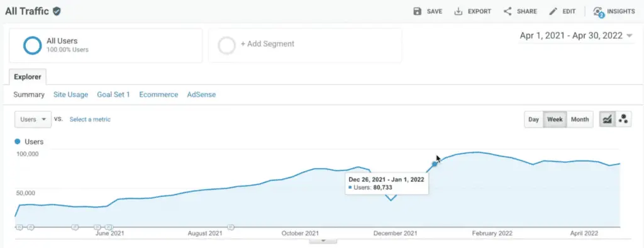The image size is (644, 248).
Task: Click + Add Segment
Action: coord(267,43)
